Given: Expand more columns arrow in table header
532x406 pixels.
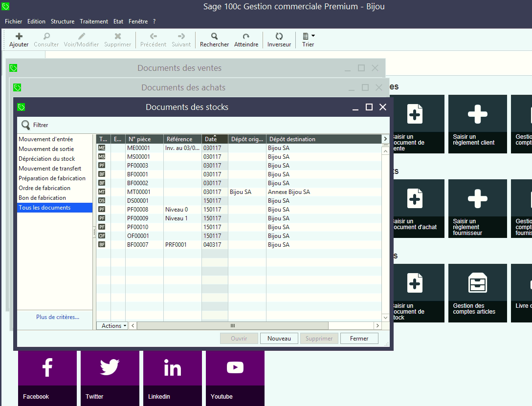Looking at the screenshot, I should click(385, 139).
